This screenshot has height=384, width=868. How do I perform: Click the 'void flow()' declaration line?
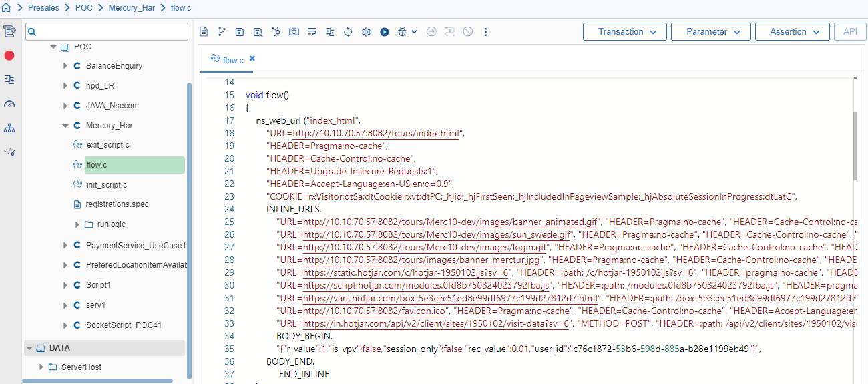pyautogui.click(x=267, y=95)
